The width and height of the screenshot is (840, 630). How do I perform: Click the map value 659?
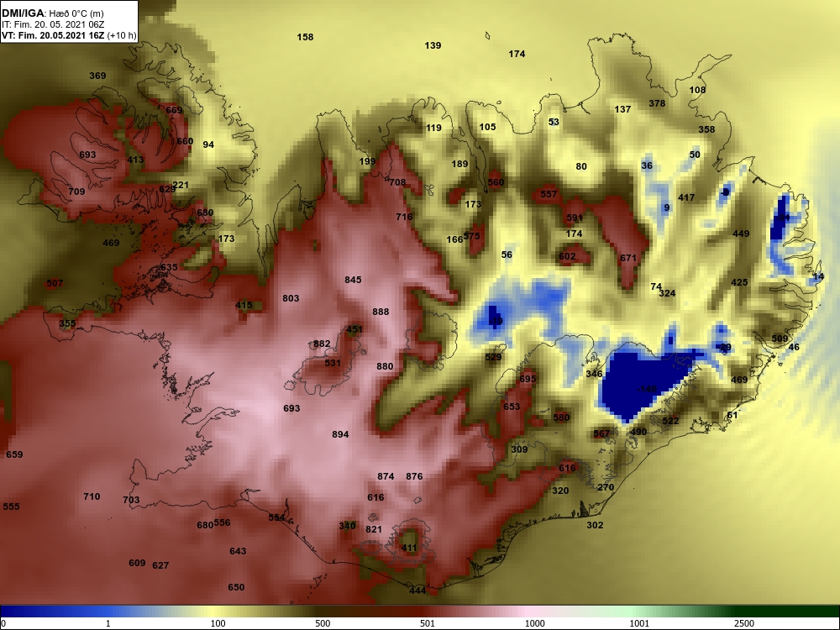(14, 454)
